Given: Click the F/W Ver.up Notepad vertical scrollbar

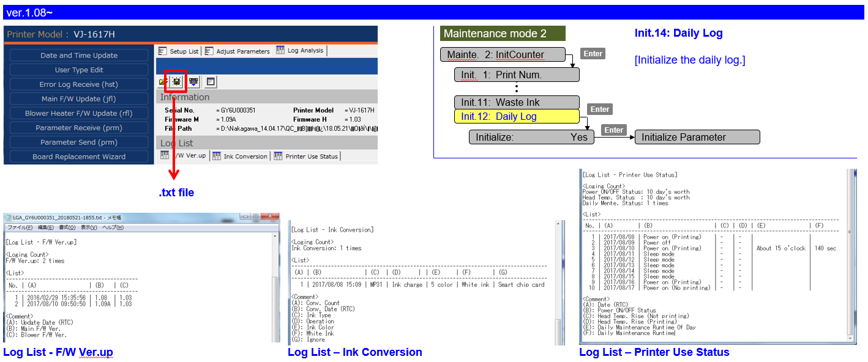Looking at the screenshot, I should coord(276,287).
